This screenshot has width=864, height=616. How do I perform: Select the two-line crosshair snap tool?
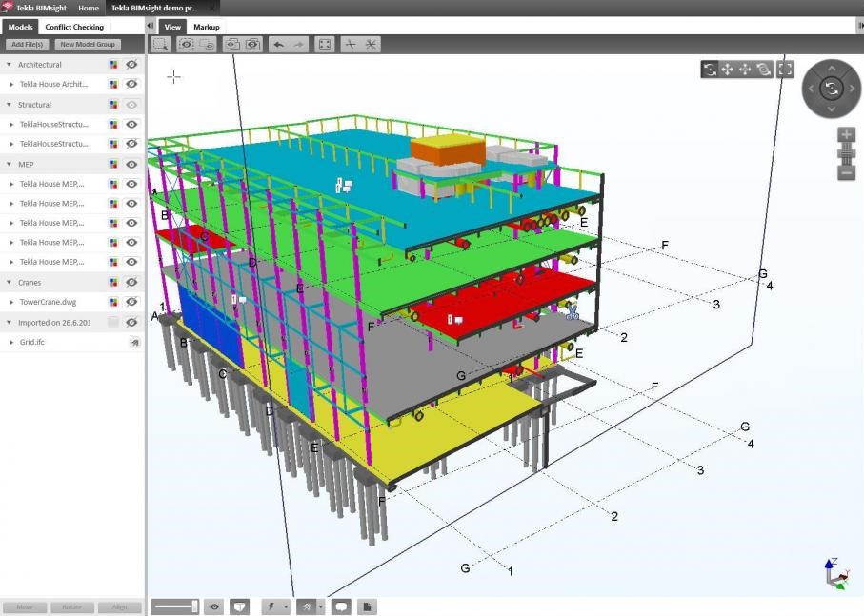351,45
